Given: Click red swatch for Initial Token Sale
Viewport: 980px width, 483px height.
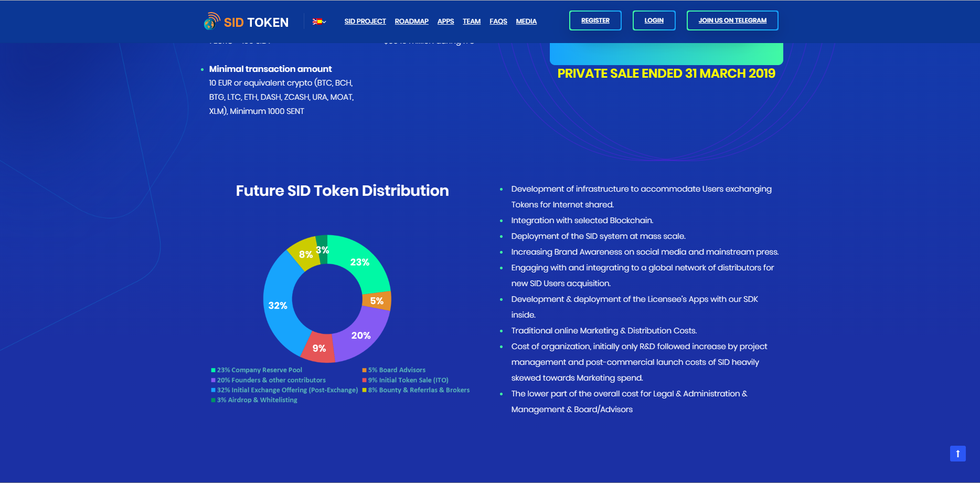Looking at the screenshot, I should [x=365, y=380].
